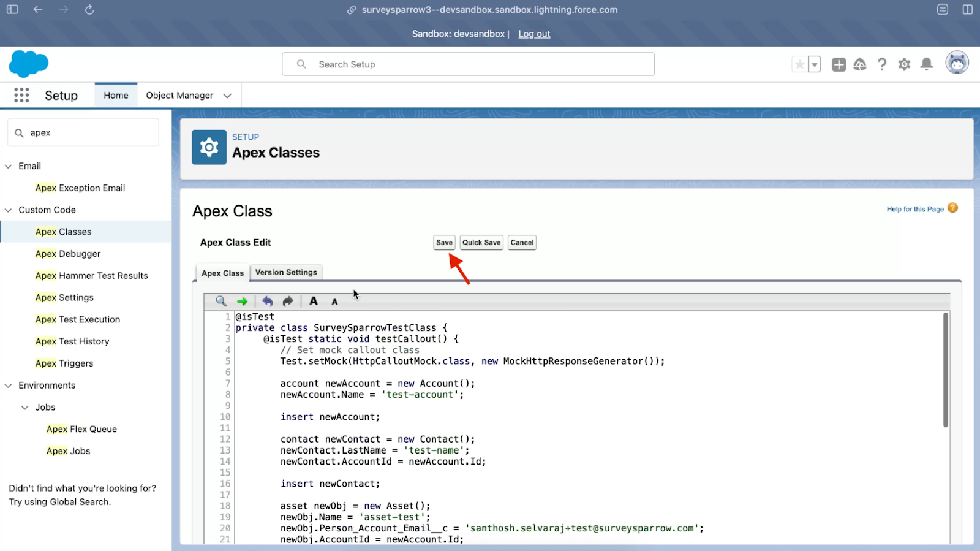This screenshot has height=551, width=980.
Task: Open the notifications bell
Action: 927,64
